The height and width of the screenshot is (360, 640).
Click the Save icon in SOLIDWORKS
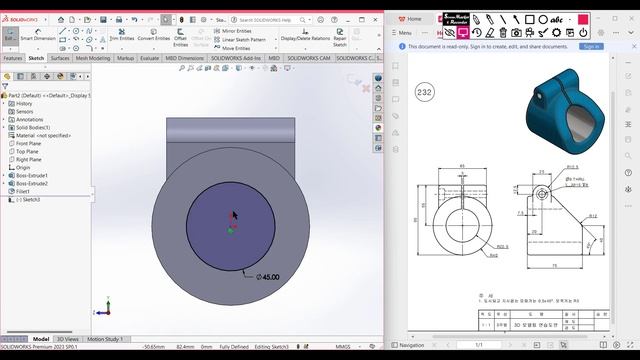point(103,20)
